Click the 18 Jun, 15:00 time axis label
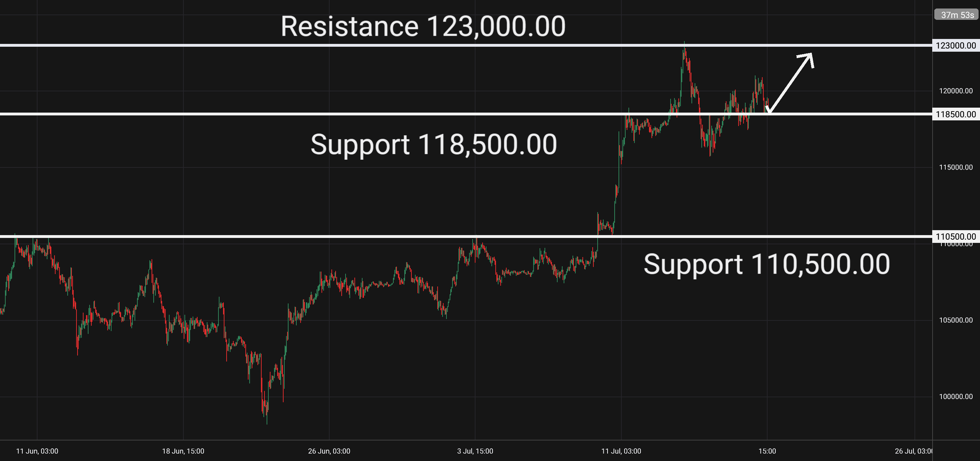980x461 pixels. [183, 451]
